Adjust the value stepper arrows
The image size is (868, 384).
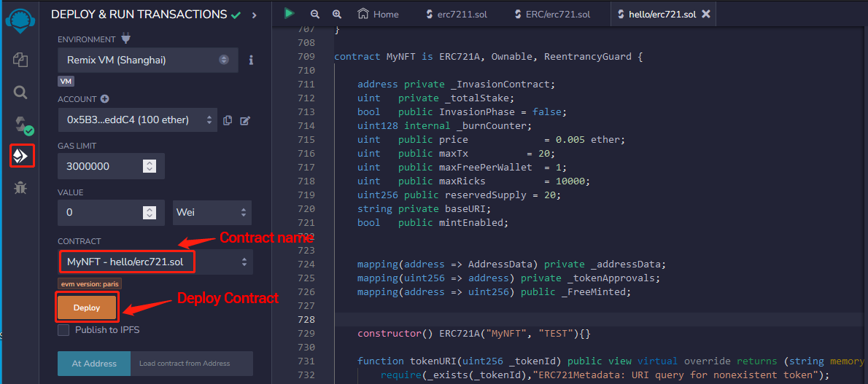pyautogui.click(x=150, y=213)
